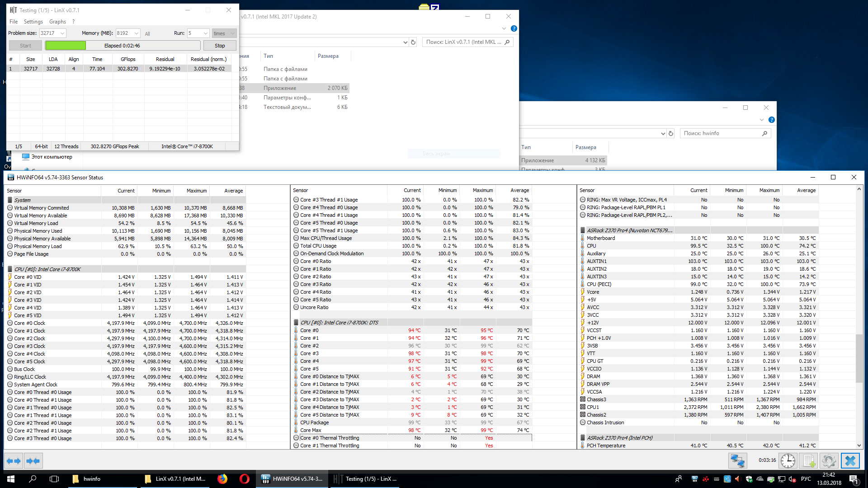
Task: Click the muted volume tray icon
Action: tap(792, 479)
